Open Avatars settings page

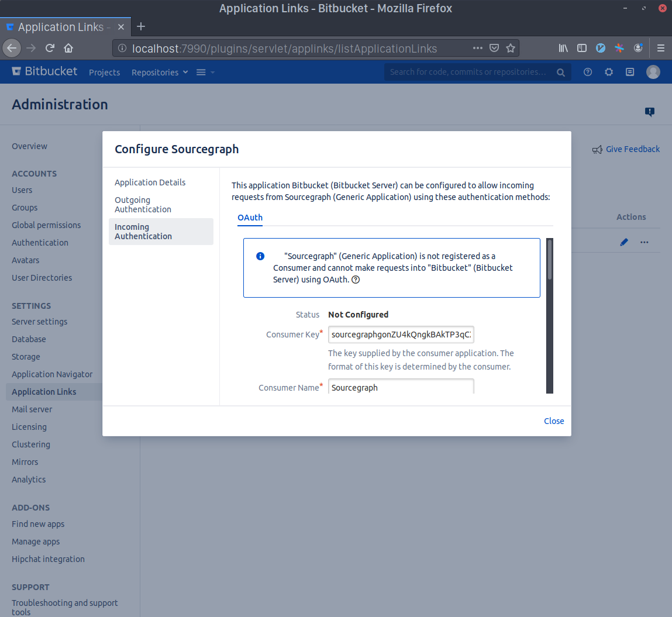pos(25,260)
